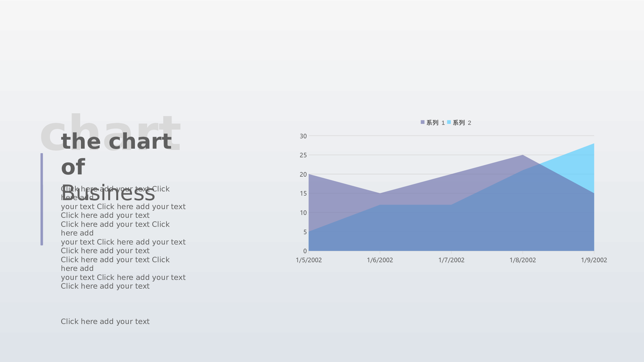Image resolution: width=644 pixels, height=362 pixels.
Task: Click the value 25 on the vertical axis
Action: [x=303, y=155]
